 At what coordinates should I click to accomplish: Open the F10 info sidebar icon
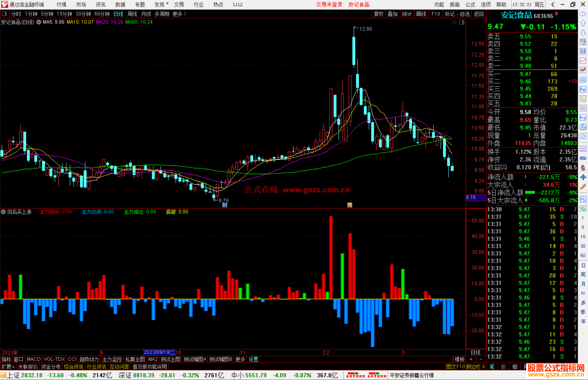coord(583,89)
